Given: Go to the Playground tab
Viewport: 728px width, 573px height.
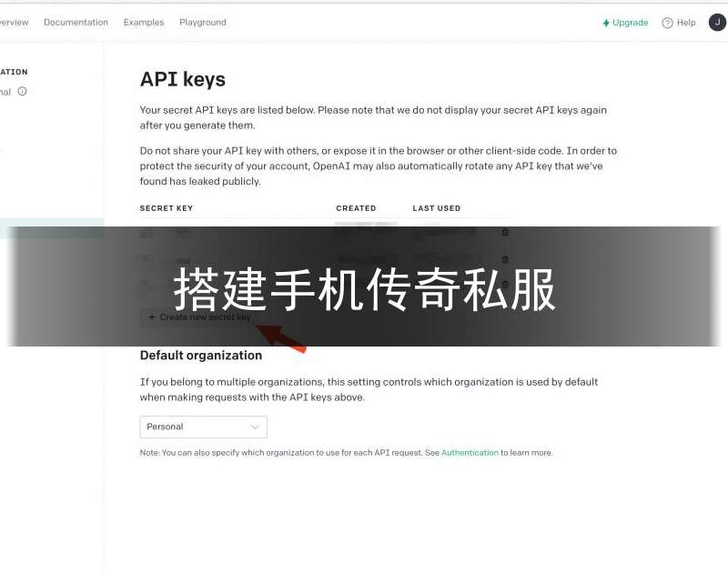Looking at the screenshot, I should 202,22.
